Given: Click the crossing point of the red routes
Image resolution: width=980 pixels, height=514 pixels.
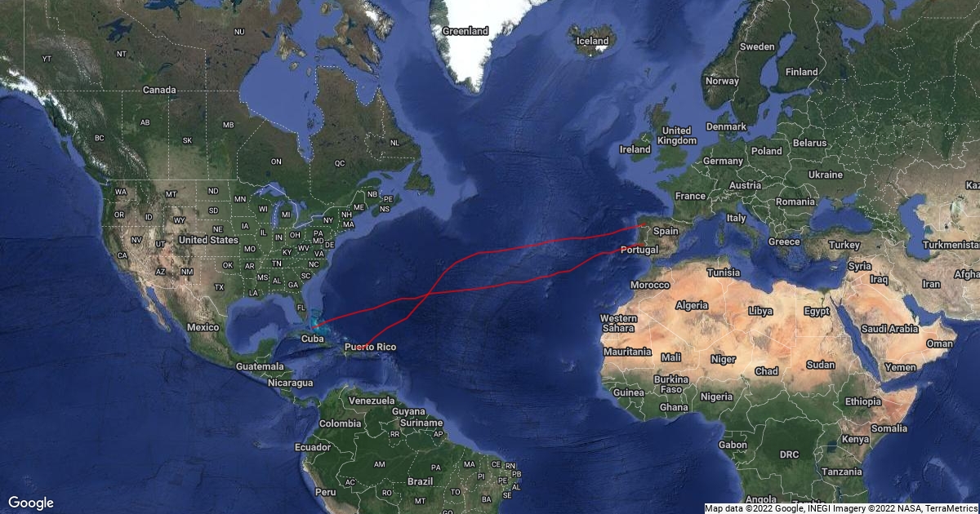Looking at the screenshot, I should pyautogui.click(x=429, y=294).
